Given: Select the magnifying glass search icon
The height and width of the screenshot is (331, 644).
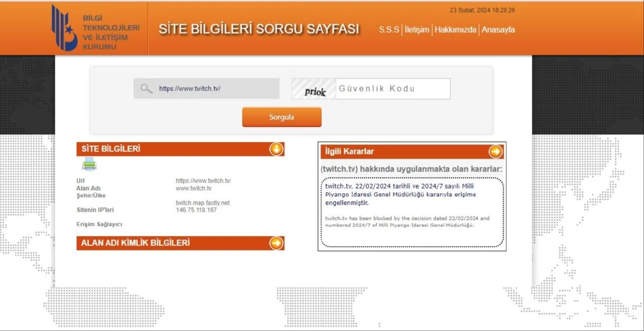Looking at the screenshot, I should (146, 88).
